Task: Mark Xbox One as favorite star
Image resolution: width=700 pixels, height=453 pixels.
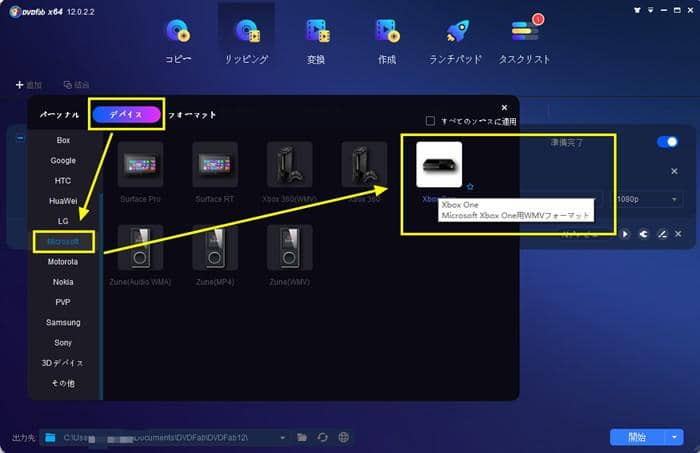Action: click(x=470, y=187)
